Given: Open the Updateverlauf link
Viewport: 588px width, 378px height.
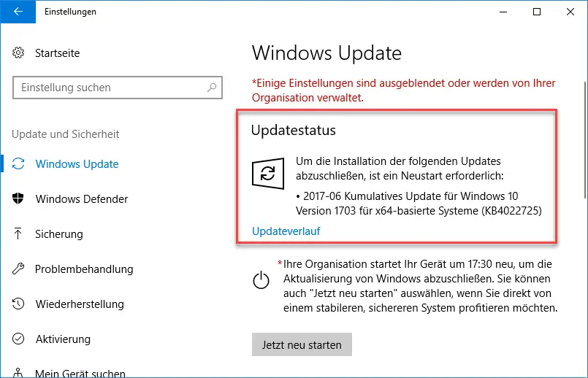Looking at the screenshot, I should (x=286, y=231).
